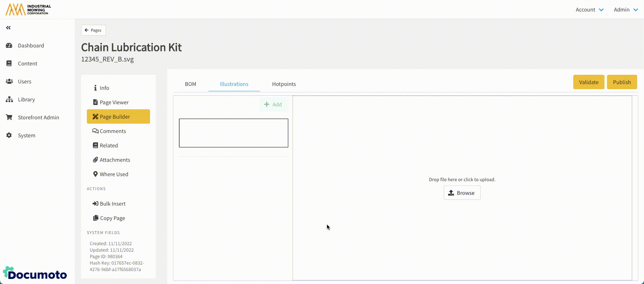Open Page Viewer in the side menu

click(x=114, y=102)
